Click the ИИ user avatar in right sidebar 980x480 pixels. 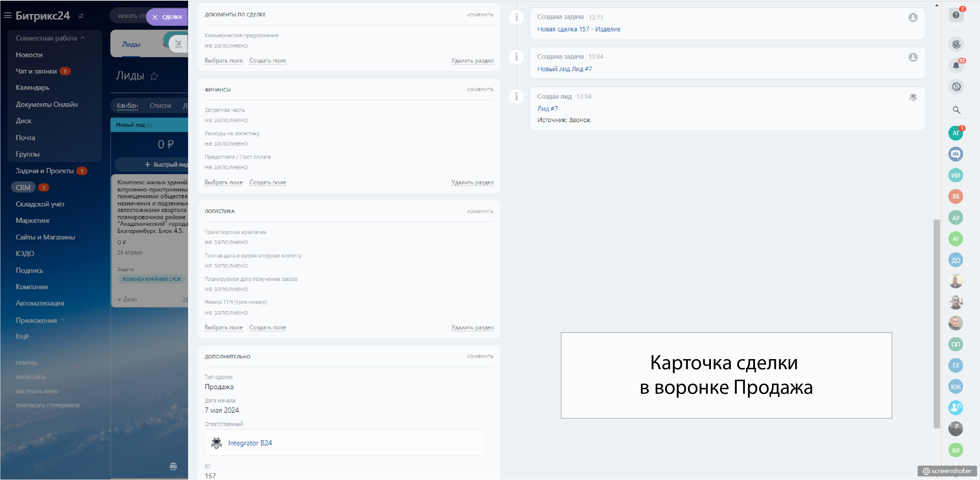tap(955, 175)
